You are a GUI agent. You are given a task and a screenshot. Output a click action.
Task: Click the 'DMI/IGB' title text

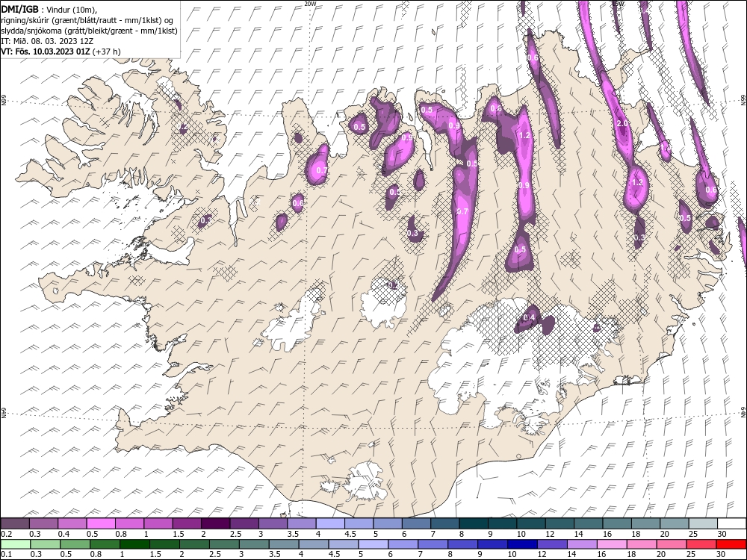[x=20, y=9]
